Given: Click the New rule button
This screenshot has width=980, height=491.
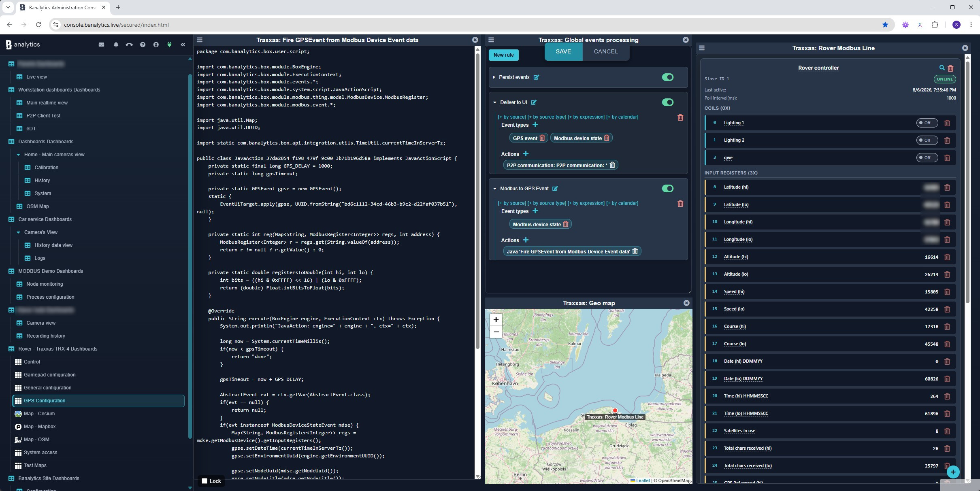Looking at the screenshot, I should click(x=503, y=55).
